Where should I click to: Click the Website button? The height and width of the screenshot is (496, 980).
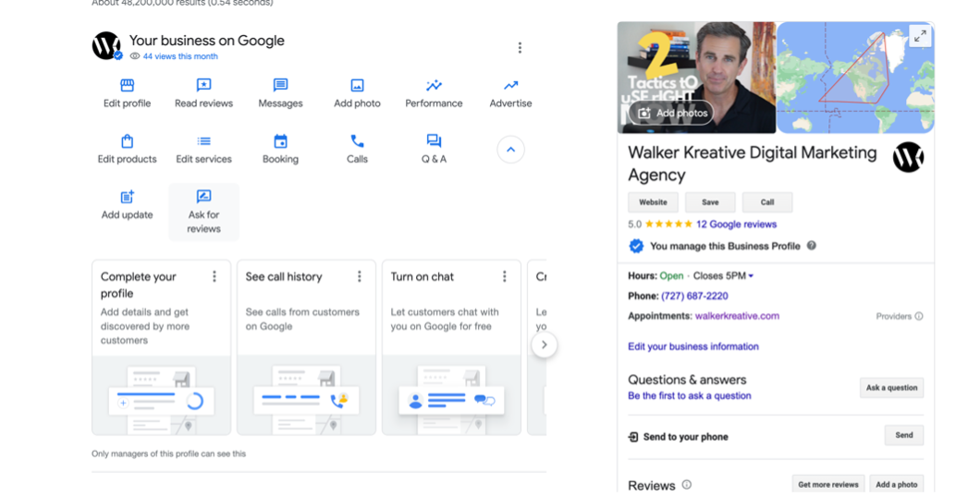point(653,202)
